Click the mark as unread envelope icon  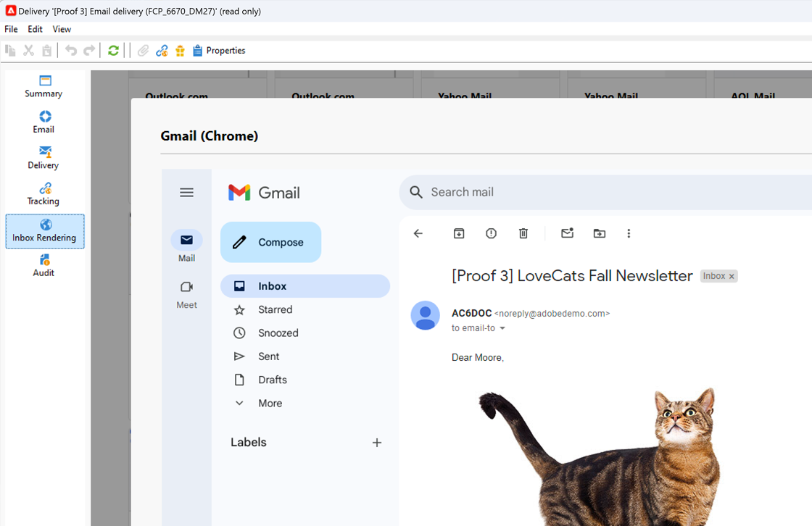pyautogui.click(x=568, y=233)
